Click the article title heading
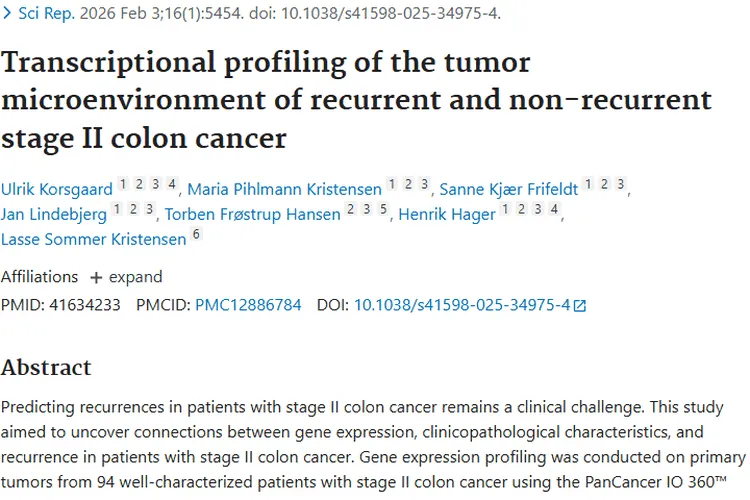Viewport: 750px width, 500px height. pos(356,100)
